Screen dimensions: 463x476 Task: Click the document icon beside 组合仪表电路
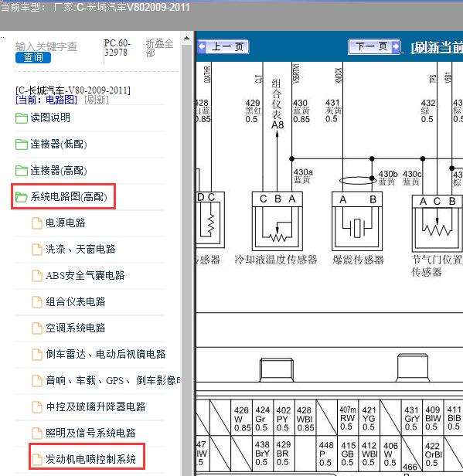point(37,302)
